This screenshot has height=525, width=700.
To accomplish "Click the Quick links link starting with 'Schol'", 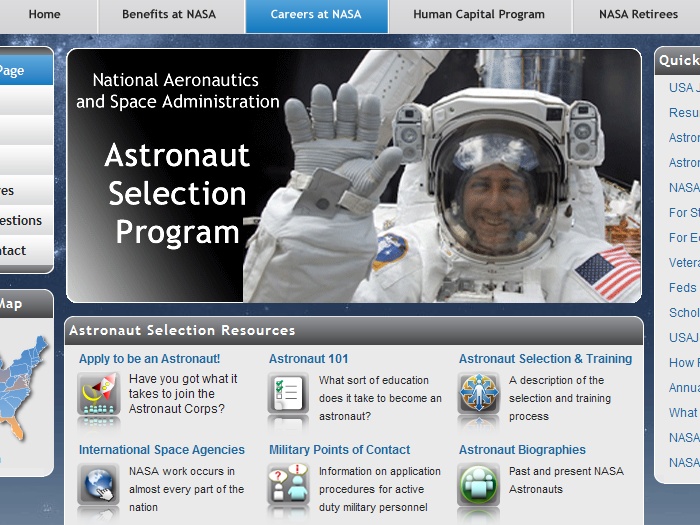I will [x=684, y=312].
